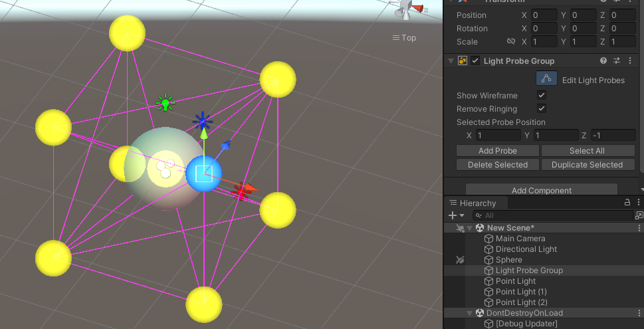Click the Position Z input field

(x=623, y=15)
